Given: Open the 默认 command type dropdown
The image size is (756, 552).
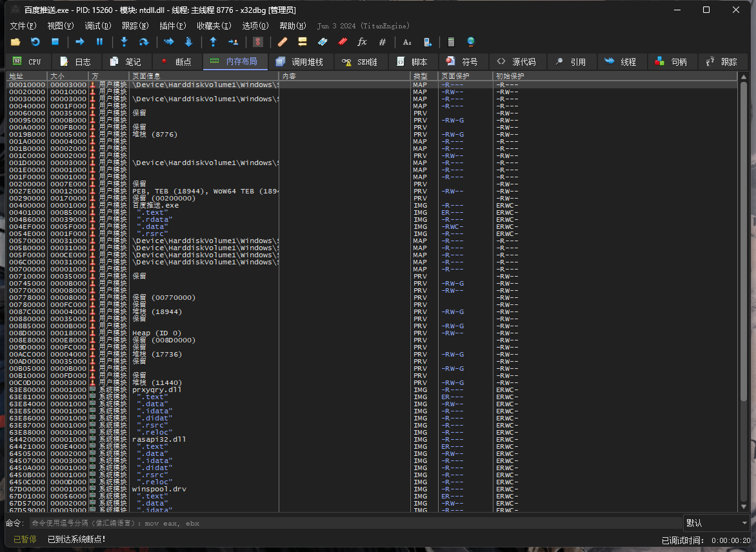Looking at the screenshot, I should (x=717, y=523).
